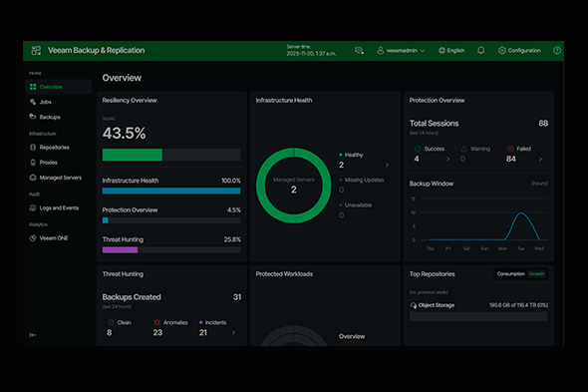The width and height of the screenshot is (588, 392).
Task: Click the Jobs icon in sidebar
Action: click(x=33, y=102)
